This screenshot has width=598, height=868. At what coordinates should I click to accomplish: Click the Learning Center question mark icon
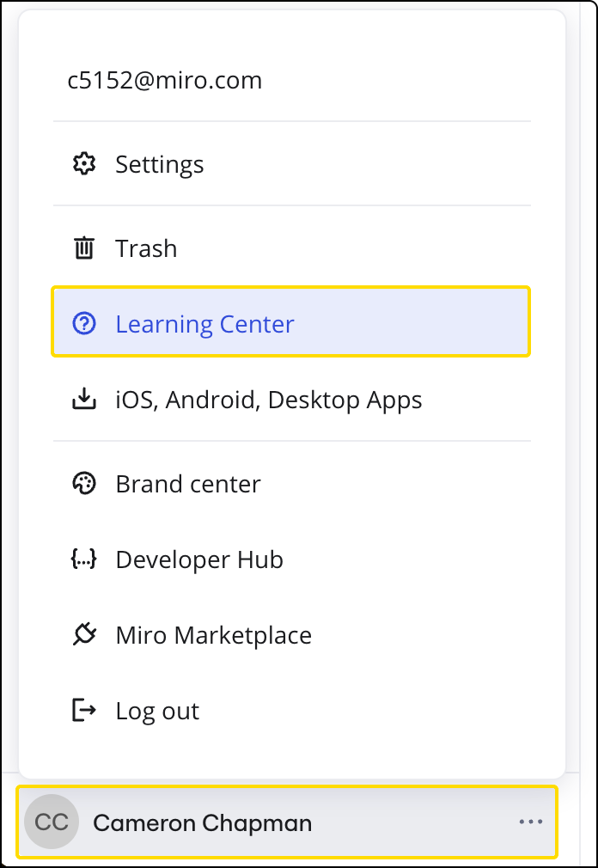coord(83,324)
